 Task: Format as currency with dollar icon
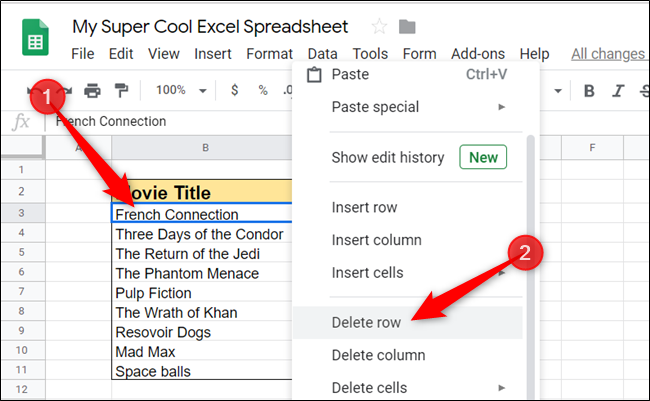coord(235,91)
